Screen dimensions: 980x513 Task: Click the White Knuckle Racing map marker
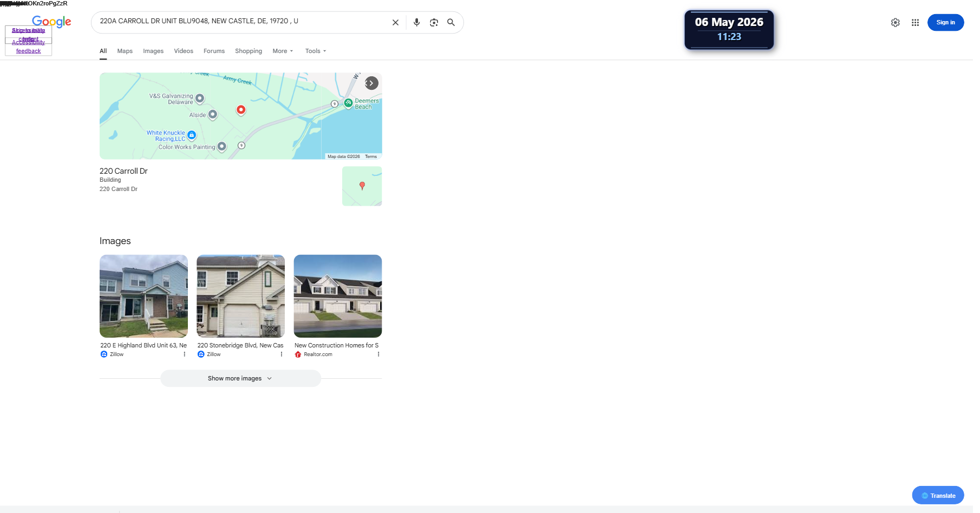[192, 135]
